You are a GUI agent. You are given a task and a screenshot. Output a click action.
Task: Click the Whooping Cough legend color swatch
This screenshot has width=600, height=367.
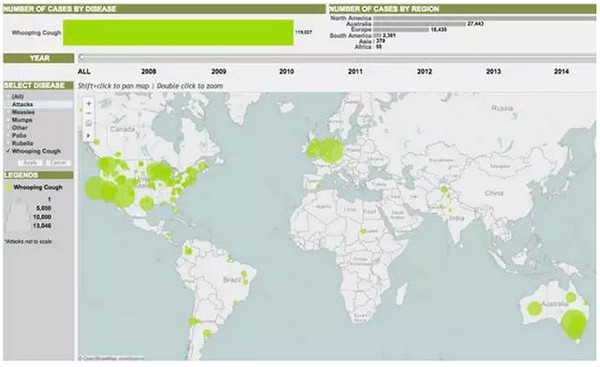point(8,188)
